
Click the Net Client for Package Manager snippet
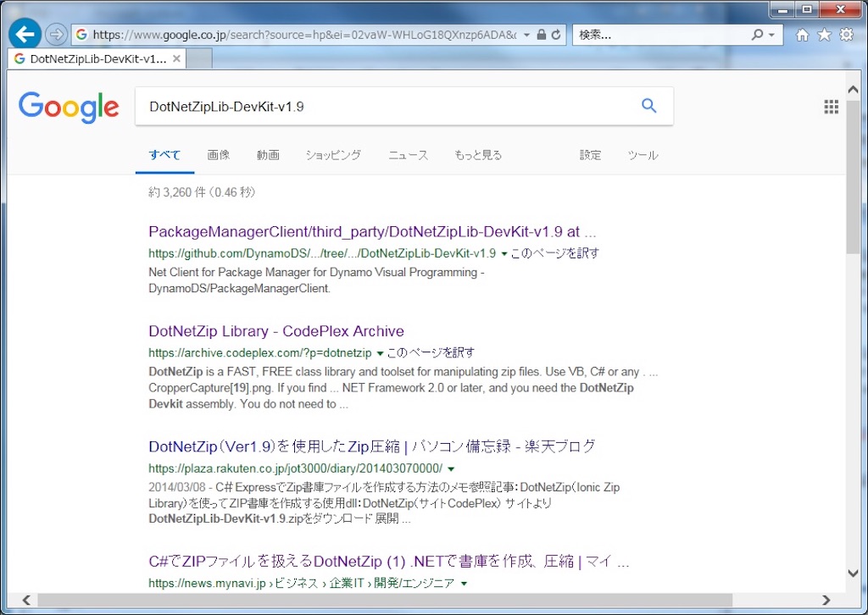pyautogui.click(x=316, y=280)
